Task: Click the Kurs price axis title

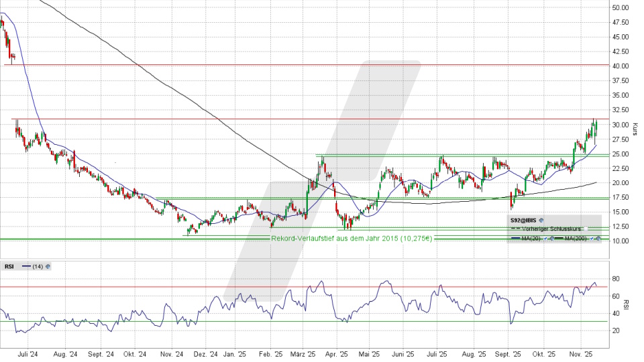Action: coord(635,129)
